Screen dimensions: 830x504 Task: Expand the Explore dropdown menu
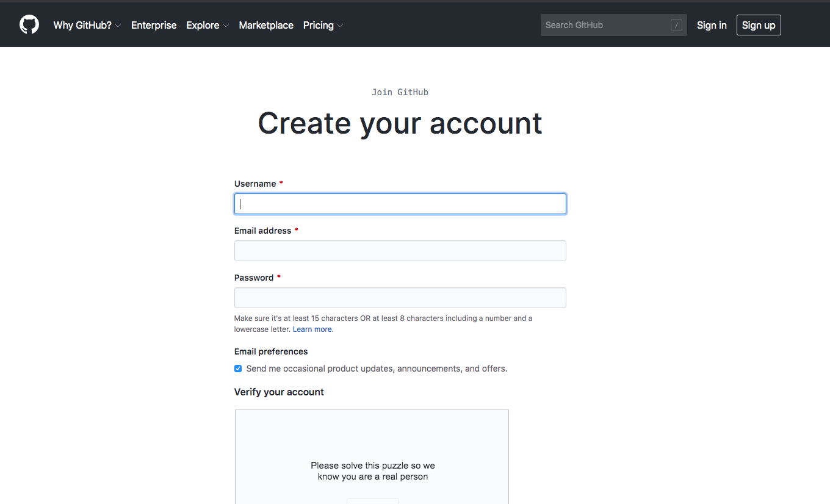(208, 25)
